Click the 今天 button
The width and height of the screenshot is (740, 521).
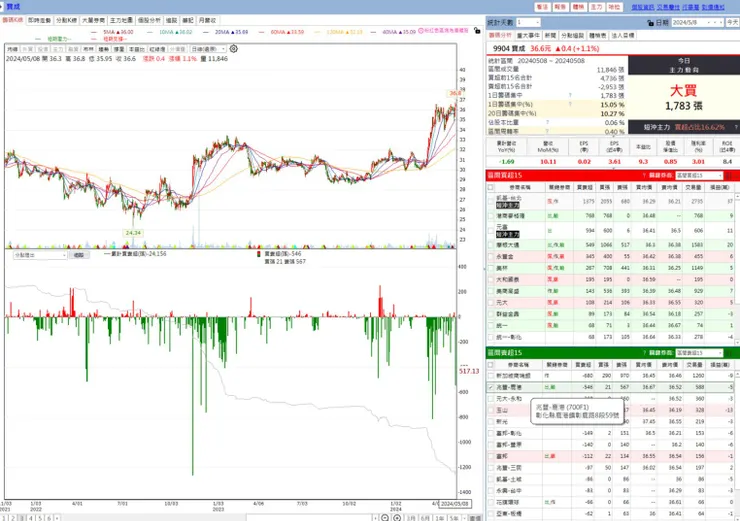pyautogui.click(x=732, y=22)
